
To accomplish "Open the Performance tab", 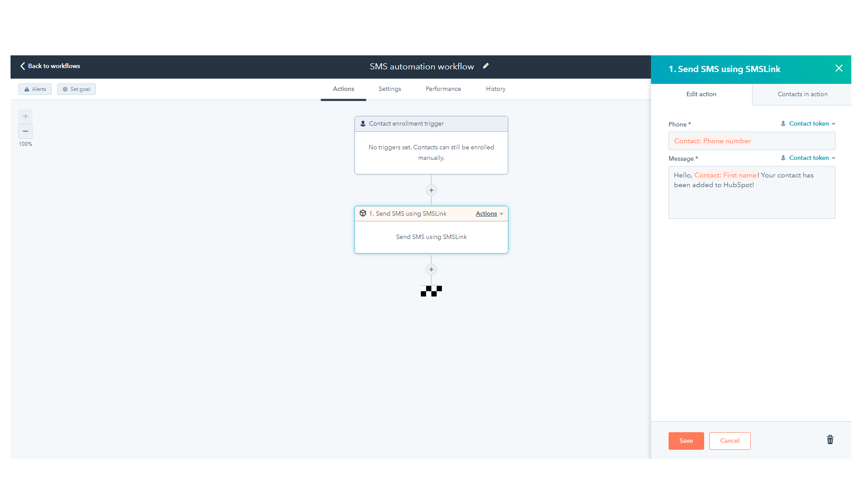I will 443,89.
